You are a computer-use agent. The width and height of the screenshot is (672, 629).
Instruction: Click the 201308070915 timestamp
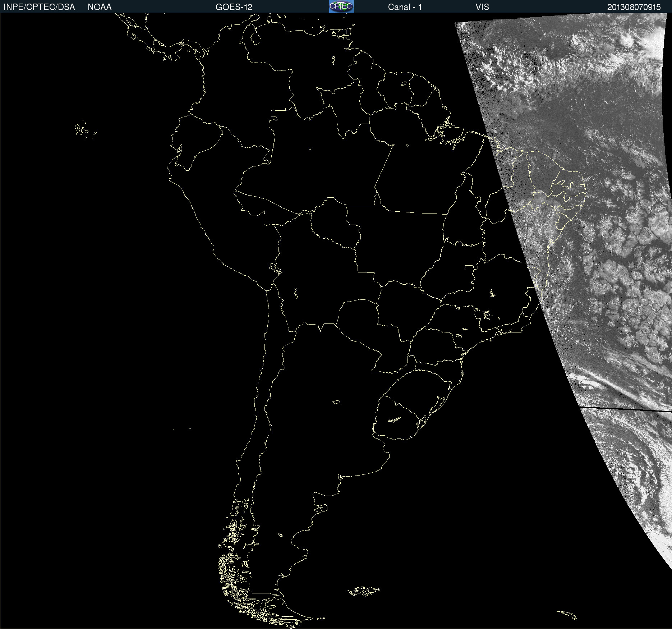[634, 7]
